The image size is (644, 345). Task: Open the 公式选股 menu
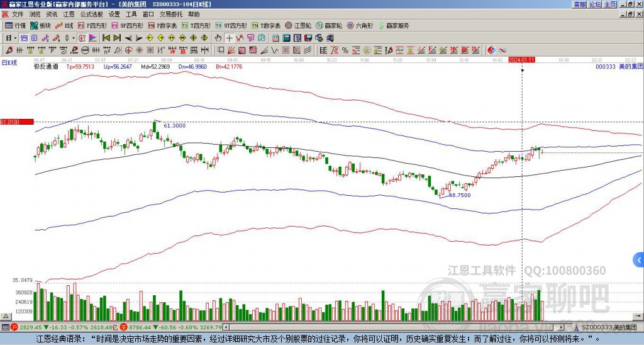point(92,14)
